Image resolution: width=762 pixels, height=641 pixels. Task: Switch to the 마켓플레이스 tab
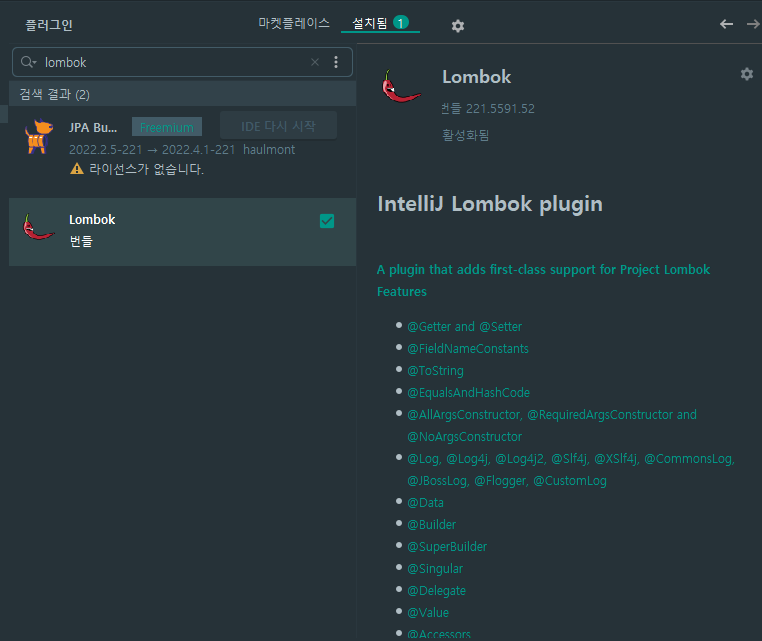pos(294,23)
